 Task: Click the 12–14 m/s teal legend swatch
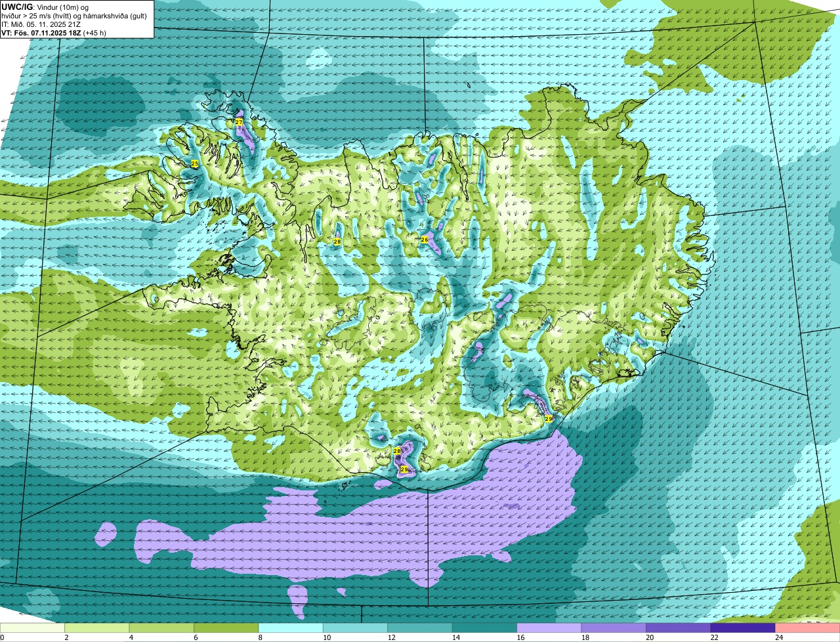click(420, 628)
